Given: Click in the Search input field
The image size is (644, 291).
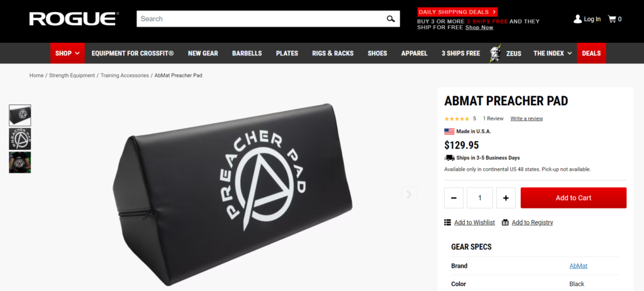Looking at the screenshot, I should [261, 18].
